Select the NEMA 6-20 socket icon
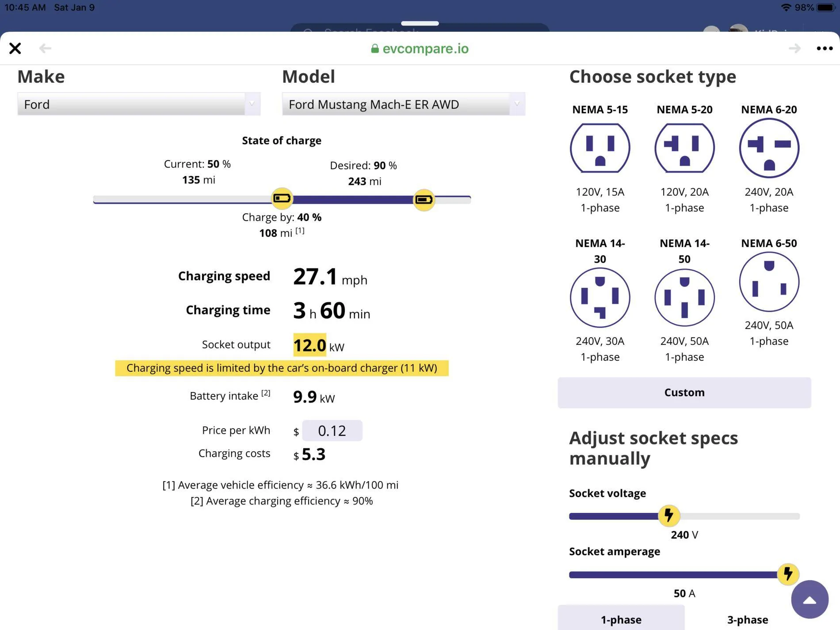Viewport: 840px width, 630px height. pyautogui.click(x=769, y=148)
